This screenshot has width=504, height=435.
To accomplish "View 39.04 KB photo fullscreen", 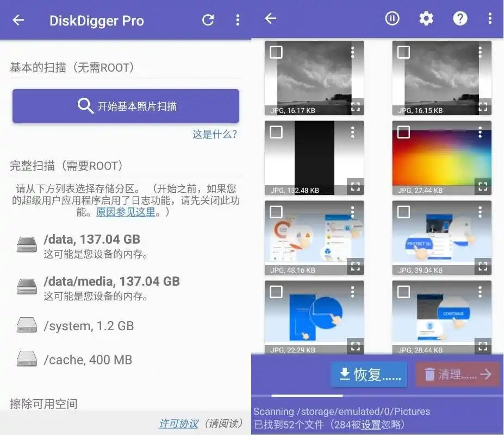I will coord(483,267).
